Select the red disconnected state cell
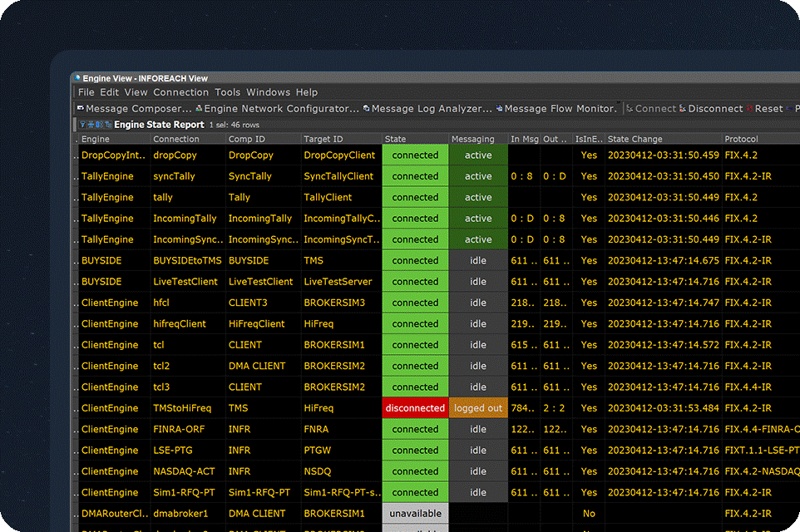This screenshot has width=800, height=532. point(415,408)
